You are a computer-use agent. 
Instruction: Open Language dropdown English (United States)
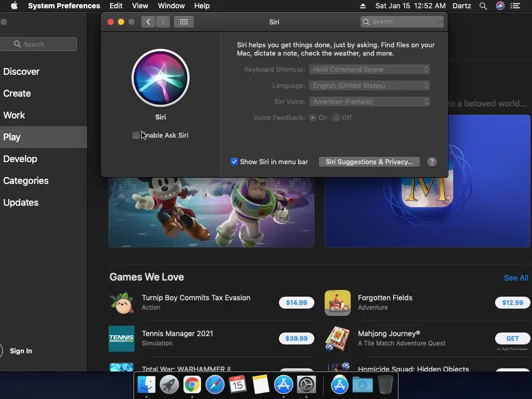point(369,86)
